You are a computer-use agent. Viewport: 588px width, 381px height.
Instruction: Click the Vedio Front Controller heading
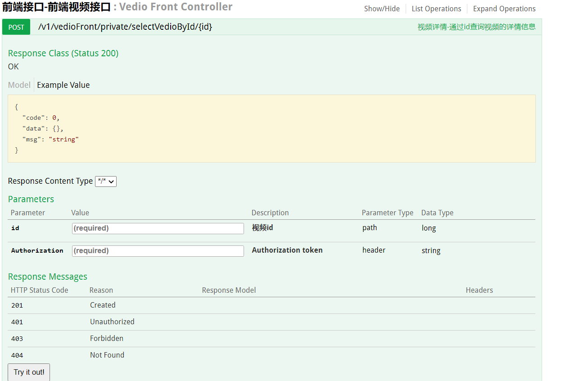click(176, 7)
